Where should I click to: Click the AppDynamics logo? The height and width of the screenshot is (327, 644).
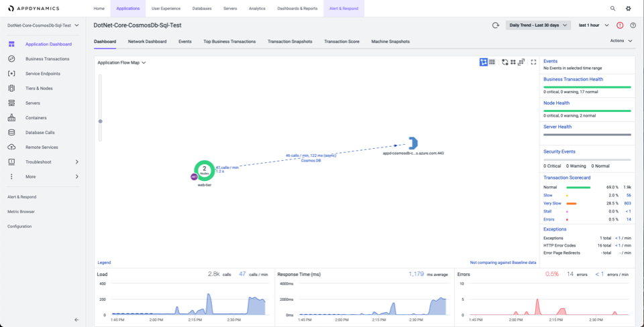coord(34,8)
